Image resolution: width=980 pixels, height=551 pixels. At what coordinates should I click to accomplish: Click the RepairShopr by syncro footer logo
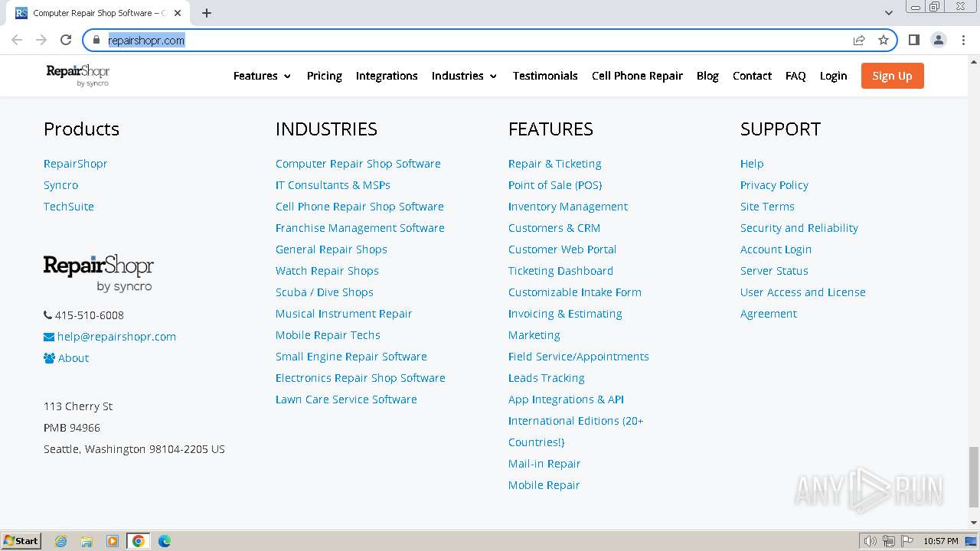(99, 273)
